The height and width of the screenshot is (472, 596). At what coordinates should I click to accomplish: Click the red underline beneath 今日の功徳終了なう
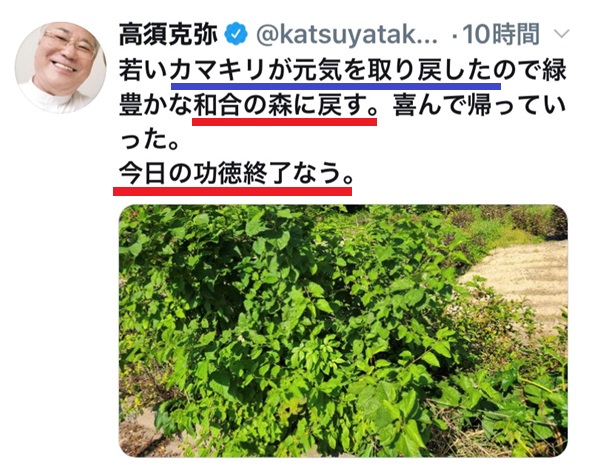(232, 191)
